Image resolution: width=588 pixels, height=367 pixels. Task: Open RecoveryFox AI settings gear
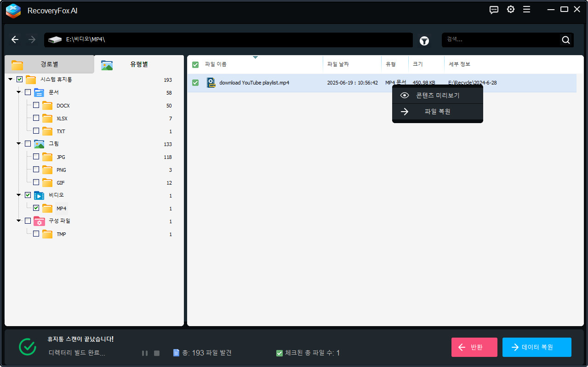510,9
